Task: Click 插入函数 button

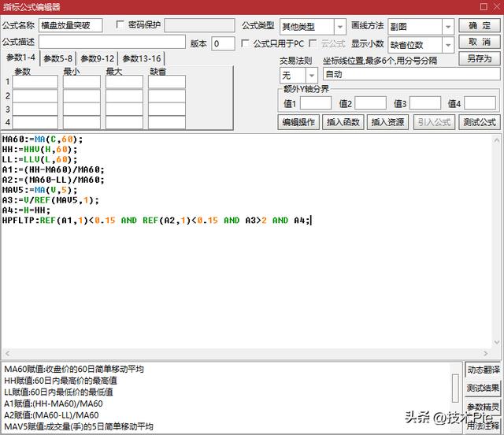Action: (x=343, y=122)
